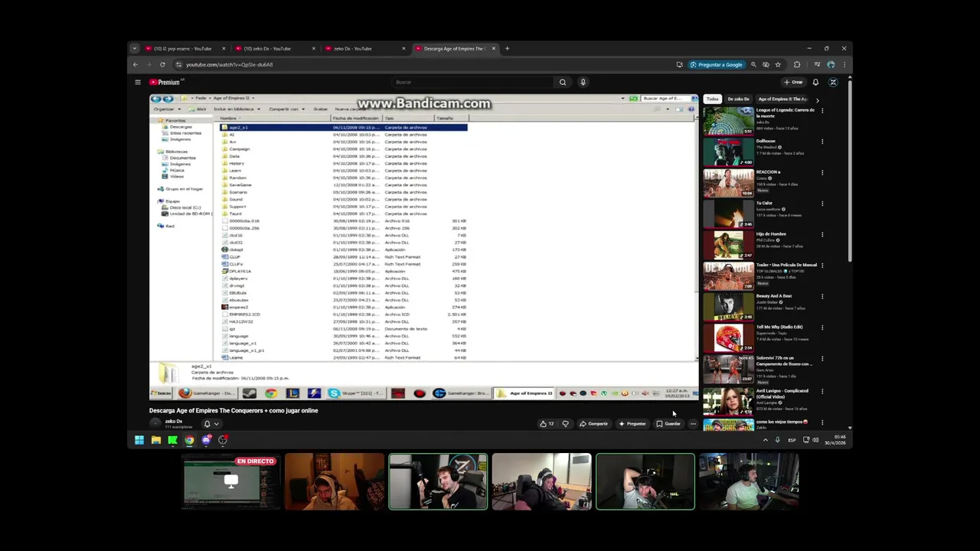This screenshot has width=980, height=551.
Task: Select the De zeko Dx filter chip
Action: [x=738, y=99]
